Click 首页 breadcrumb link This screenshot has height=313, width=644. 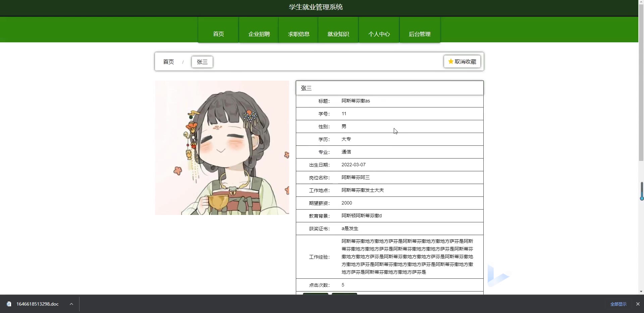click(168, 62)
